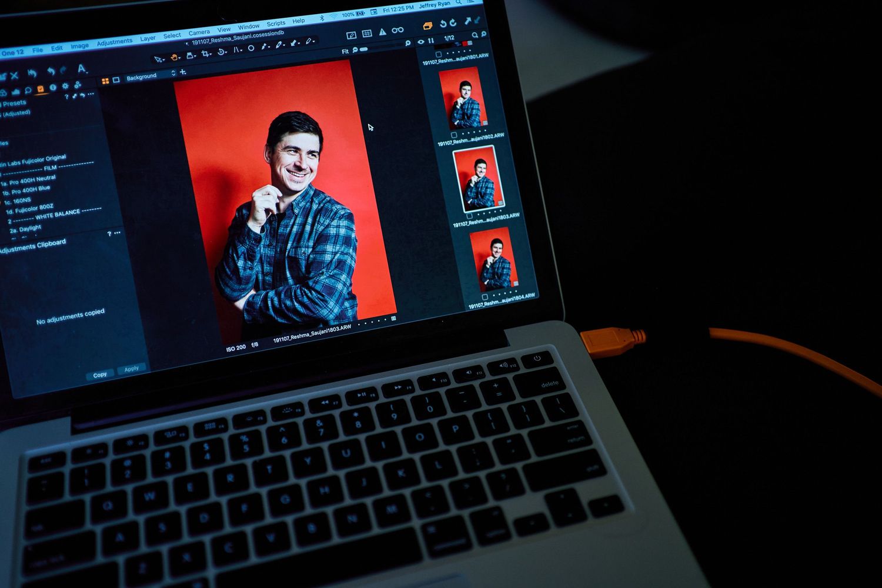Adjust the viewer zoom slider

click(363, 49)
